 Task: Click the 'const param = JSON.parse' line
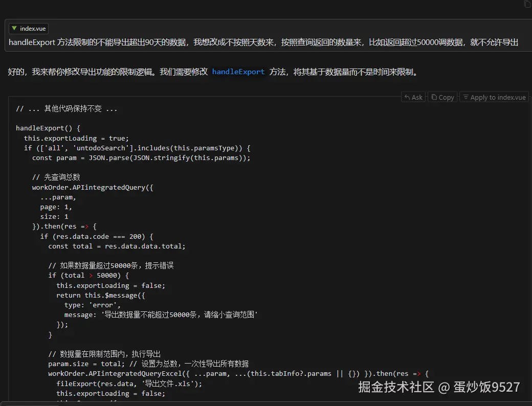point(141,158)
